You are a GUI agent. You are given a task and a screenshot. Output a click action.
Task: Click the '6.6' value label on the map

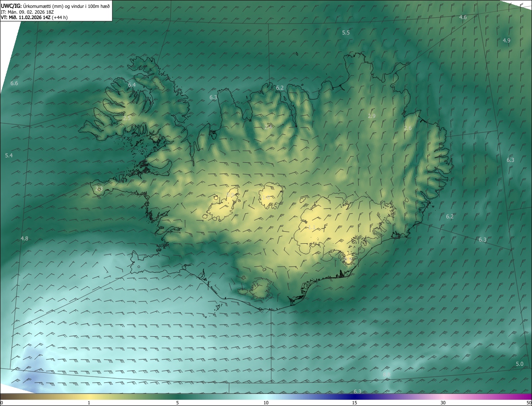14,83
